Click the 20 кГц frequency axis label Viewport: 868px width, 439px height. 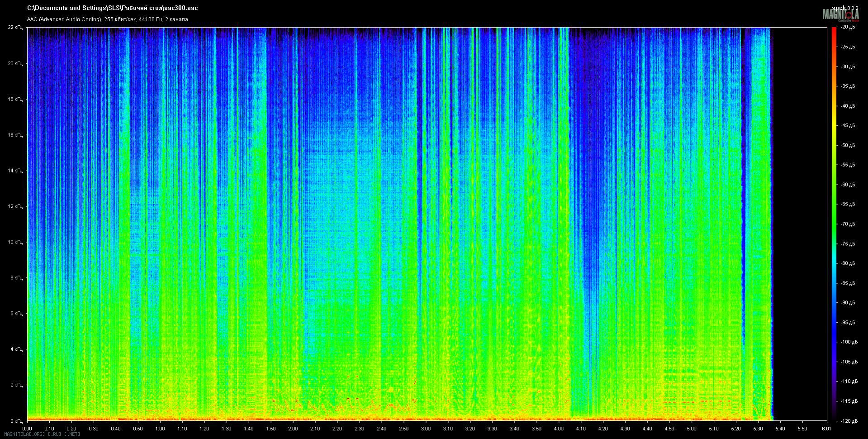click(x=15, y=63)
